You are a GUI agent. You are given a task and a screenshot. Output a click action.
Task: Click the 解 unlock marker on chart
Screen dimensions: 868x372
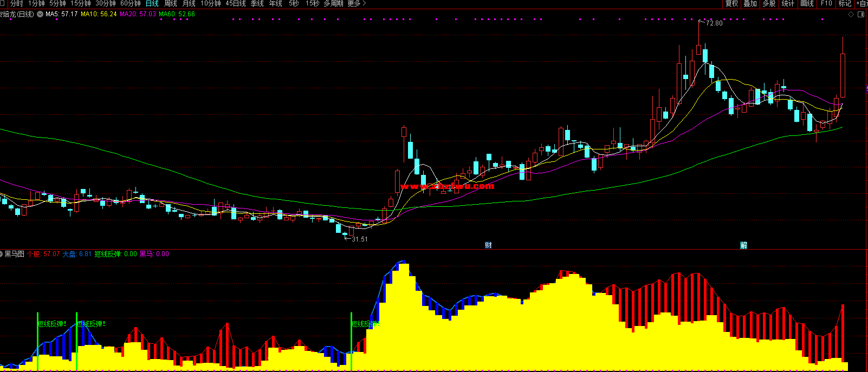click(744, 245)
